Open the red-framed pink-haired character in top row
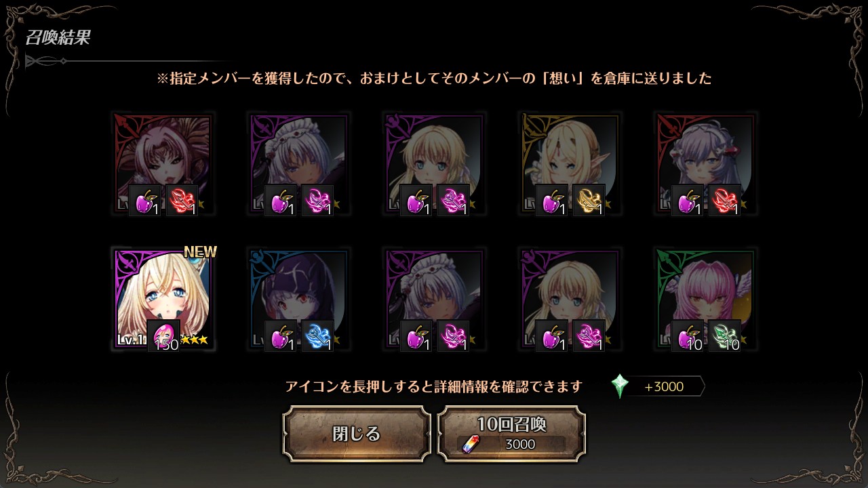The image size is (868, 488). point(163,163)
